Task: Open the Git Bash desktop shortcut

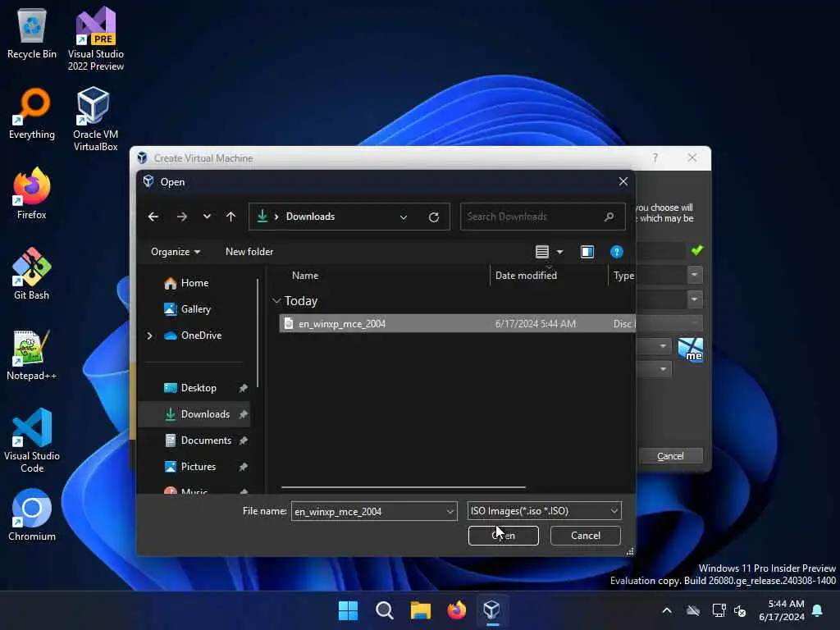Action: pyautogui.click(x=32, y=274)
